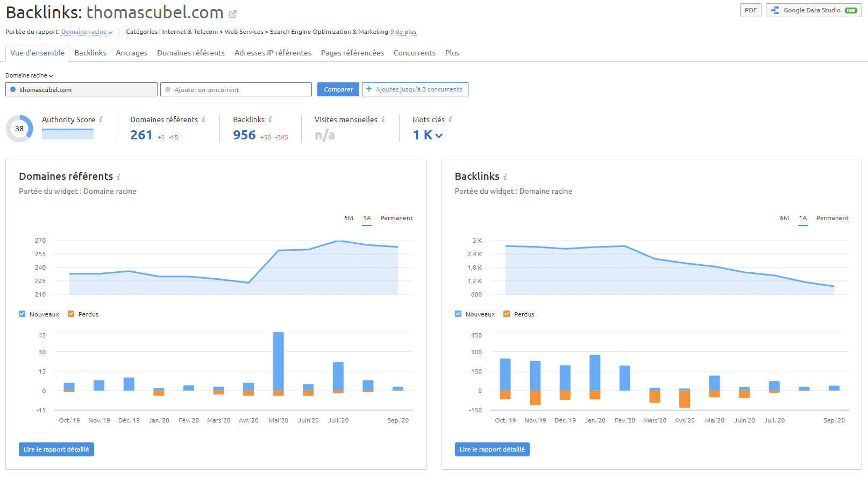Open Portée du rapport Domaine racine dropdown
Screen dimensions: 868x479
point(87,32)
